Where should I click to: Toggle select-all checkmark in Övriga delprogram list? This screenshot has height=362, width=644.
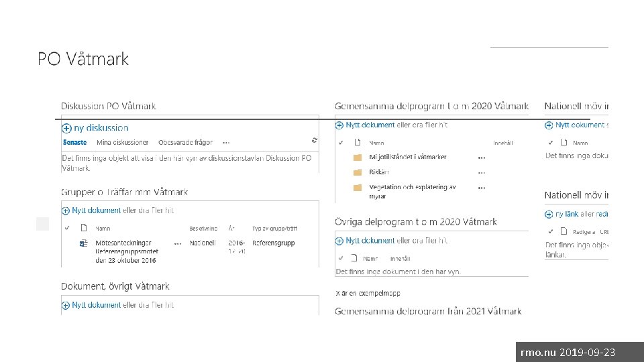coord(341,258)
